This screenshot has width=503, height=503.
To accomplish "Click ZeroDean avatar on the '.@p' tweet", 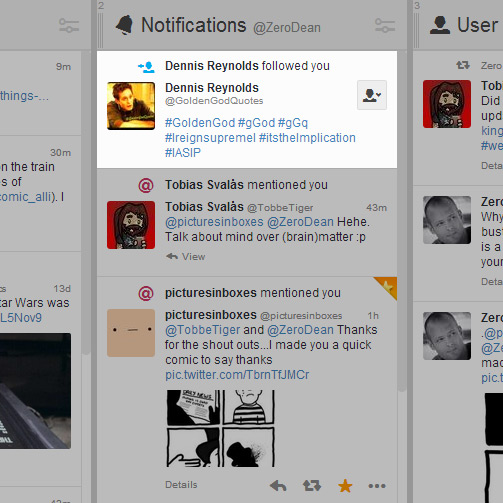I will [447, 336].
